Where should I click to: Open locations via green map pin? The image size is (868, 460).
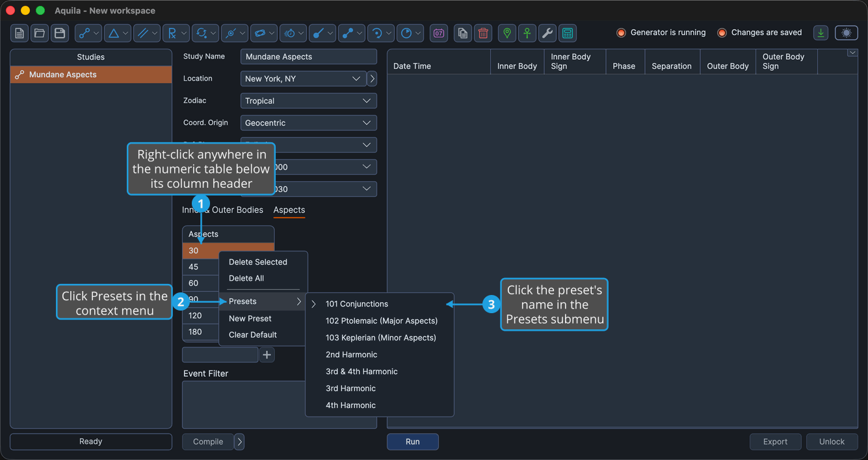507,33
